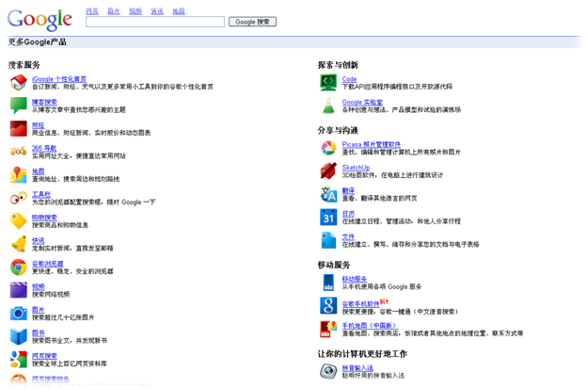Click the blue mobile phone icon
588x389 pixels.
point(328,283)
